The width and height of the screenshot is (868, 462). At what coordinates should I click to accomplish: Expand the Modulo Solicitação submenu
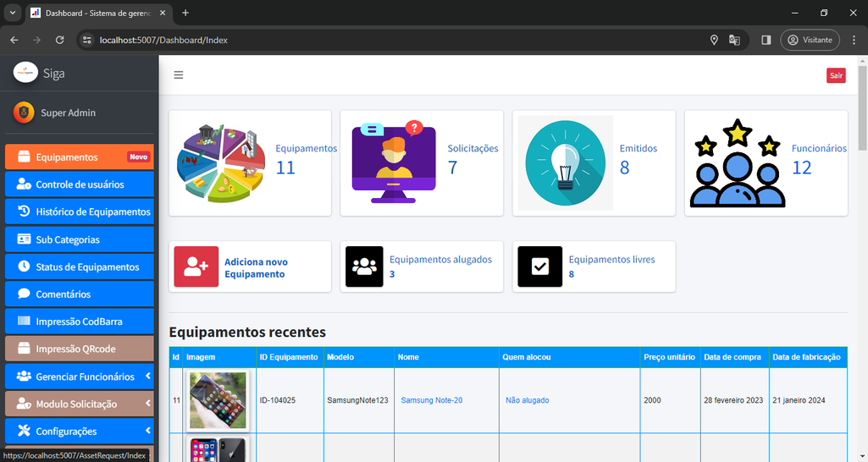[x=148, y=404]
